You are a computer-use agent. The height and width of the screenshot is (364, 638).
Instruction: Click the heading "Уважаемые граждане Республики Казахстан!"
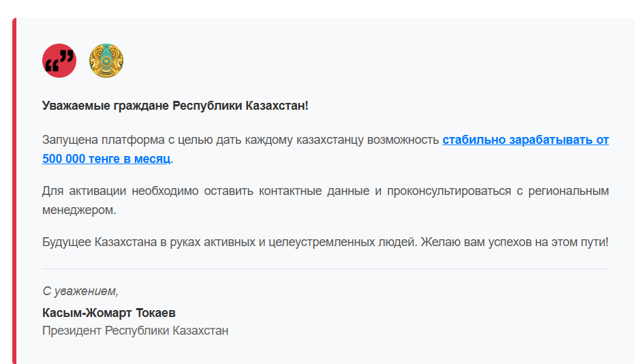175,106
